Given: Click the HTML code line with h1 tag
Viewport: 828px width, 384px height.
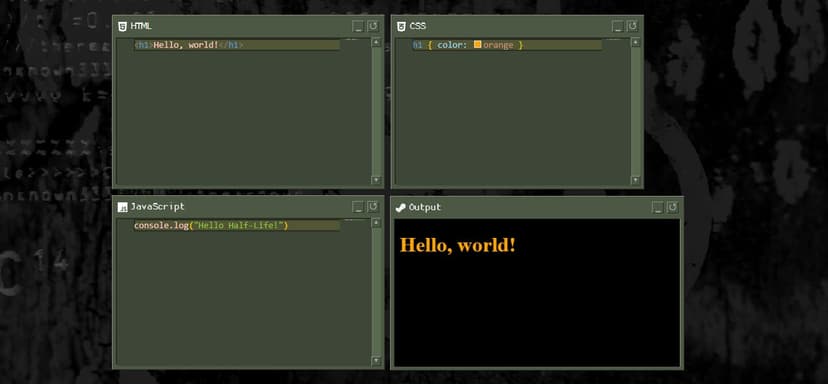Looking at the screenshot, I should click(x=237, y=45).
